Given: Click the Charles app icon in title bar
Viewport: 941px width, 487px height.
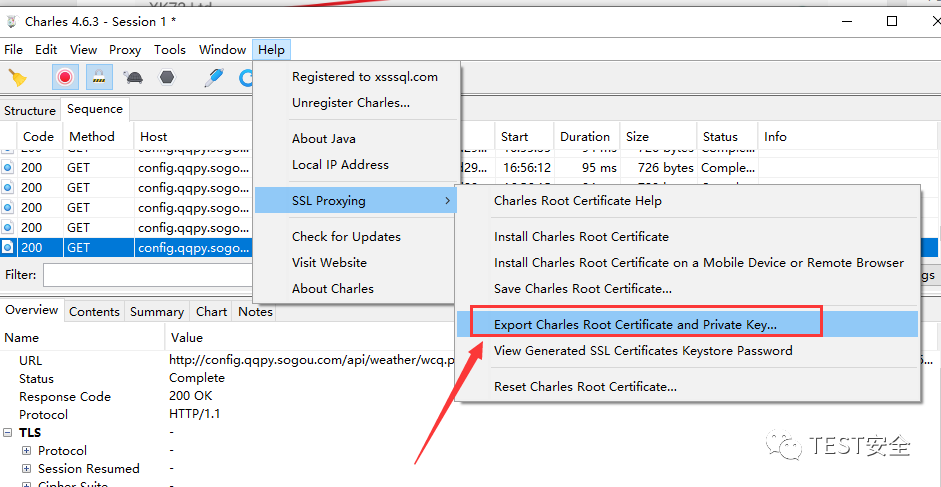Looking at the screenshot, I should pyautogui.click(x=12, y=22).
